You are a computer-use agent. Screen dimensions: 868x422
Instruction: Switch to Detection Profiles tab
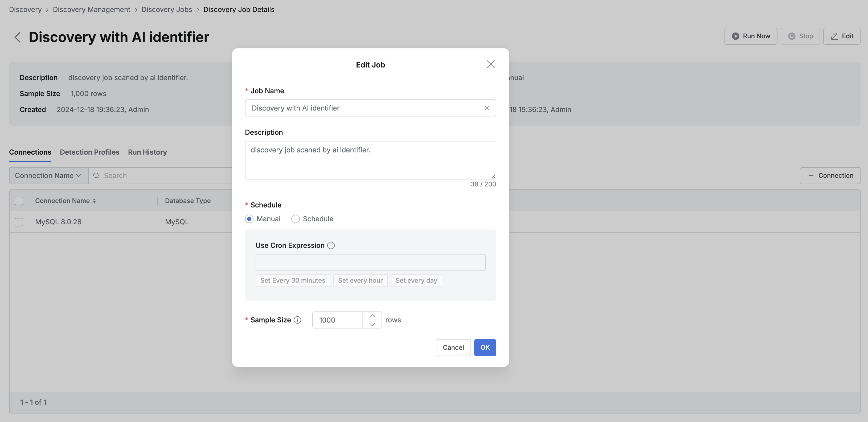(90, 152)
